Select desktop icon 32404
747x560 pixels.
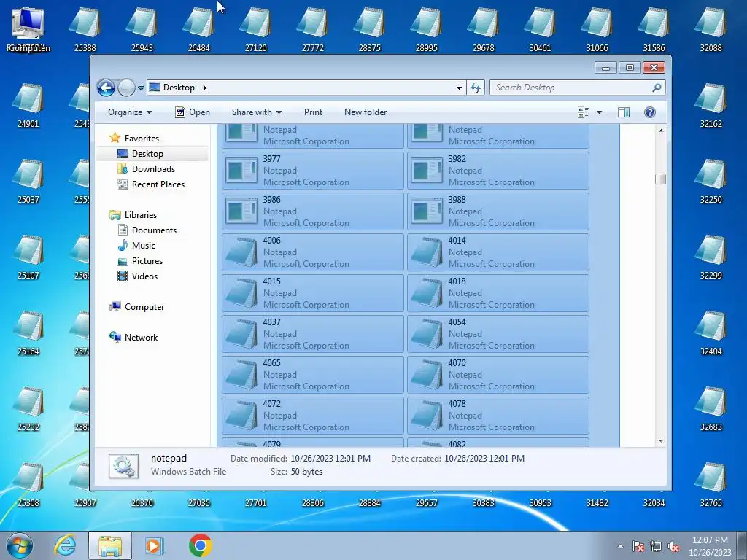[x=711, y=332]
